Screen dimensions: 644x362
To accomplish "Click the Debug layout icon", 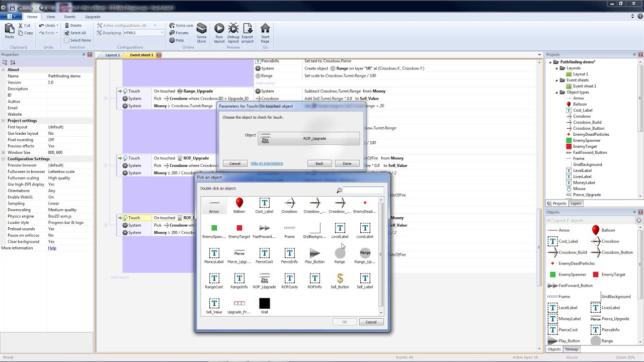I will coord(233,29).
